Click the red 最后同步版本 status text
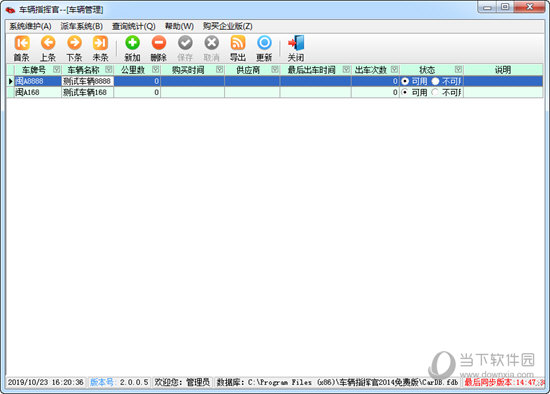Screen dimensions: 550x394 504,382
